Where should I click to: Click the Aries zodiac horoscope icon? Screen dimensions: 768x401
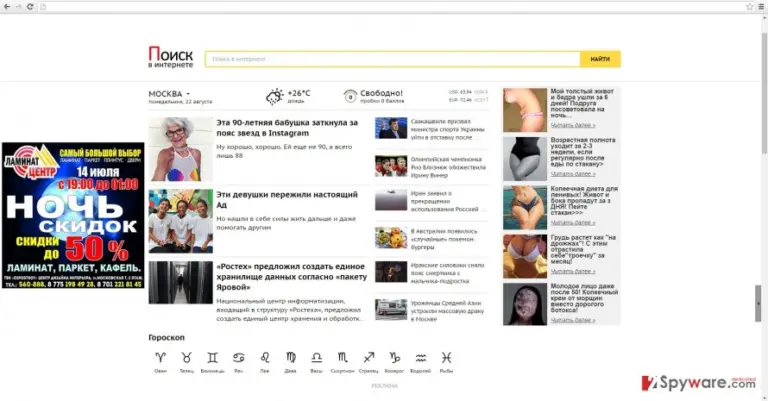pos(160,357)
